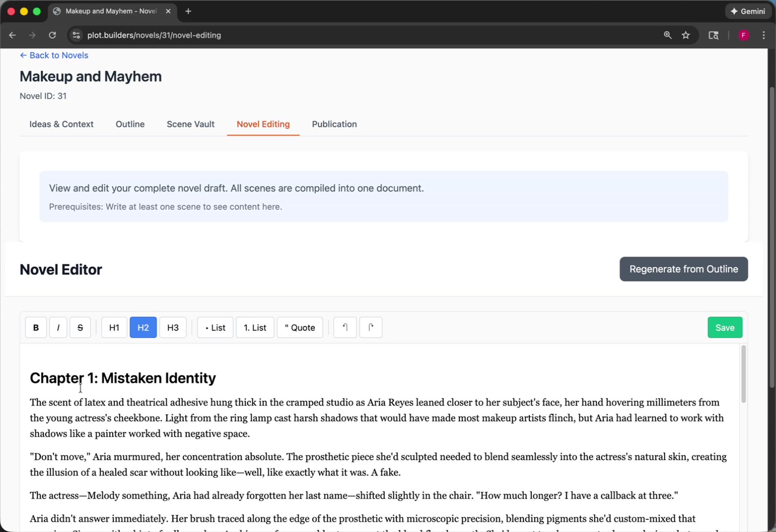This screenshot has width=776, height=532.
Task: Open site information icon in address bar
Action: tap(76, 35)
